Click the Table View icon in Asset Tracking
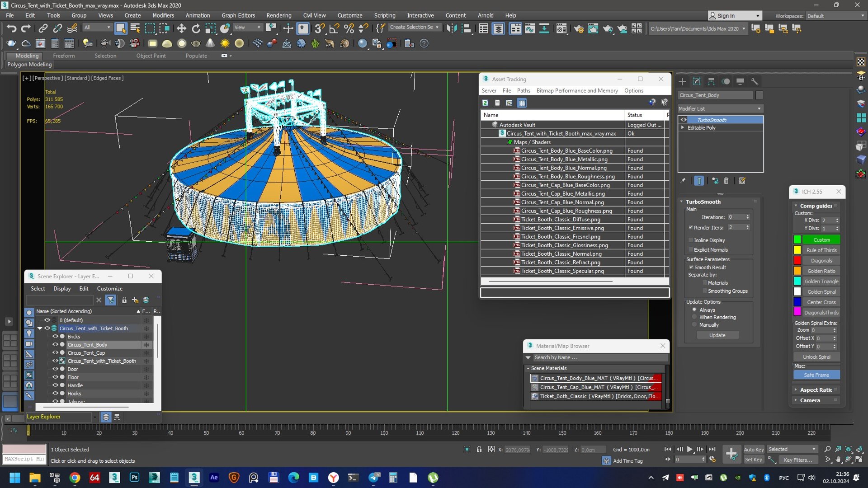Viewport: 868px width, 488px height. click(522, 103)
